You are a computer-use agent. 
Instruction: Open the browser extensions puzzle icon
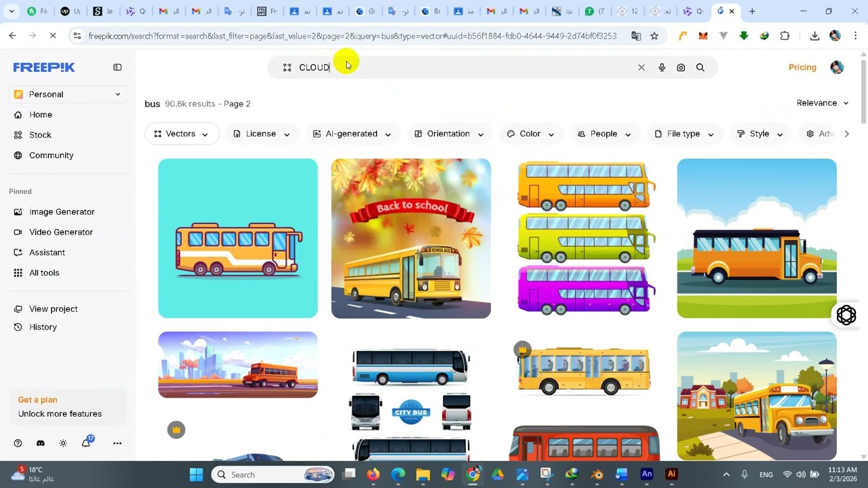[x=785, y=36]
